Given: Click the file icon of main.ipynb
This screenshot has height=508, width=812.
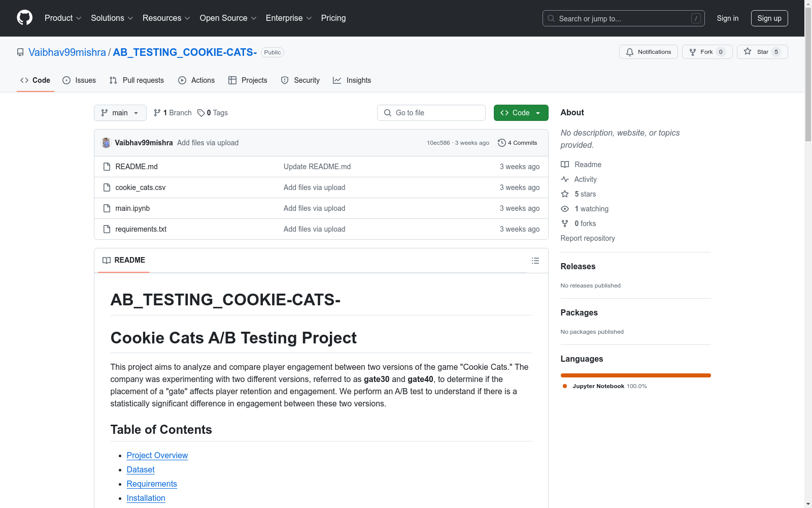Looking at the screenshot, I should (107, 208).
